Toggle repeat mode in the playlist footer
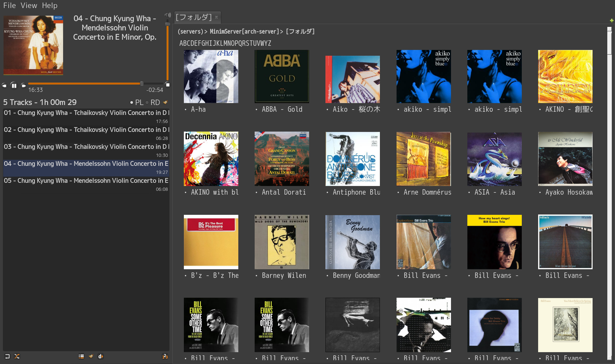Image resolution: width=615 pixels, height=364 pixels. coord(7,356)
